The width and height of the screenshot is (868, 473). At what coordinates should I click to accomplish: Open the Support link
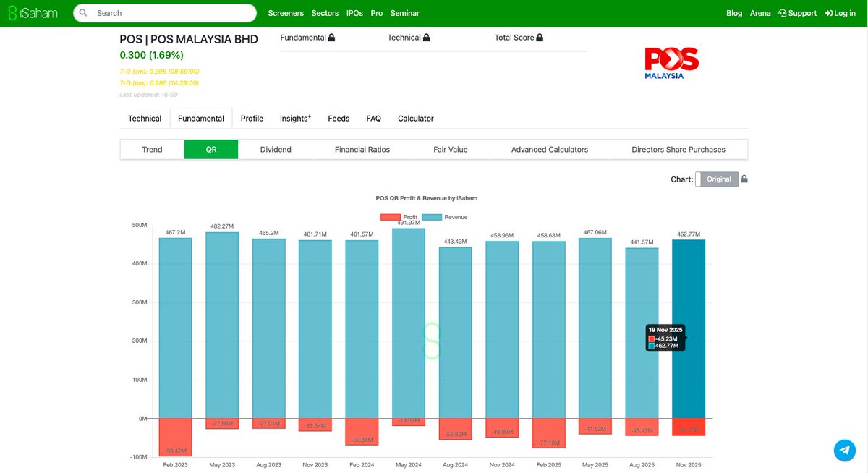coord(797,13)
